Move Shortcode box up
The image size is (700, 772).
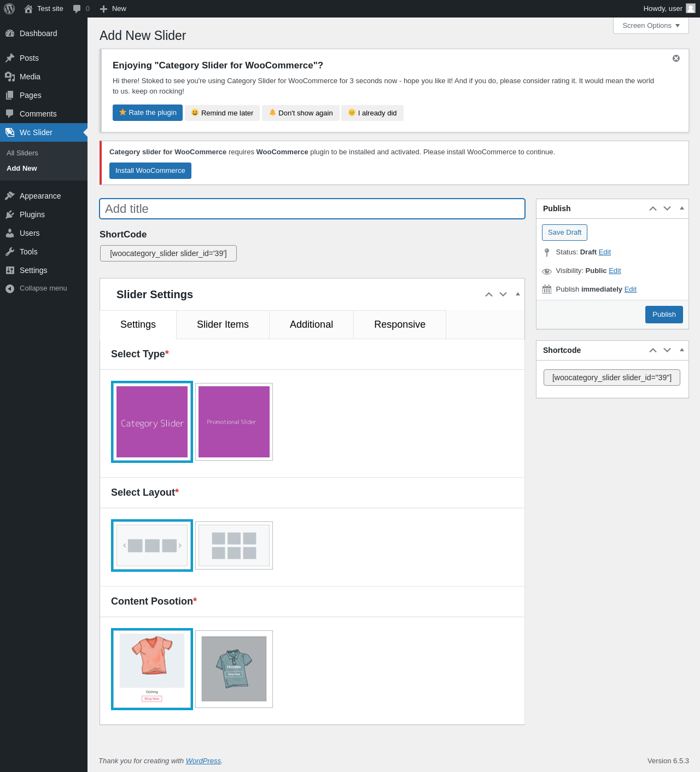[653, 350]
